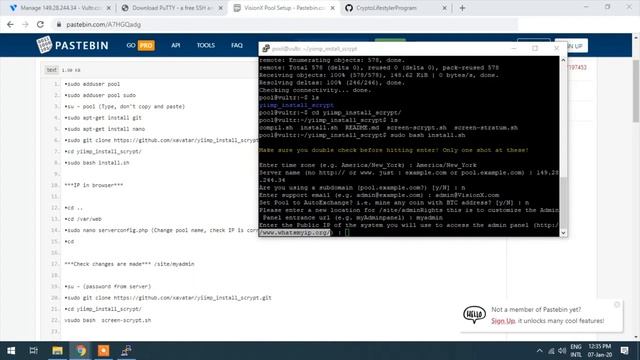Click the text syntax label on paste
The width and height of the screenshot is (640, 360).
click(x=51, y=70)
